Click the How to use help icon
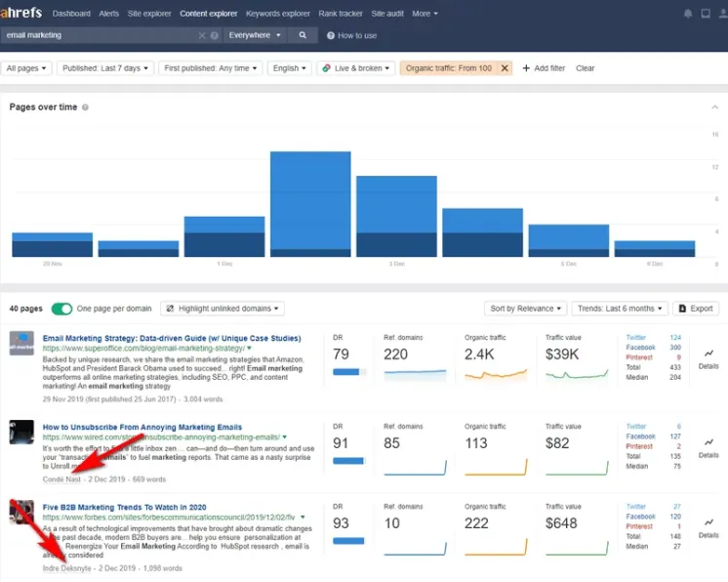Screen dimensions: 728x582 331,35
